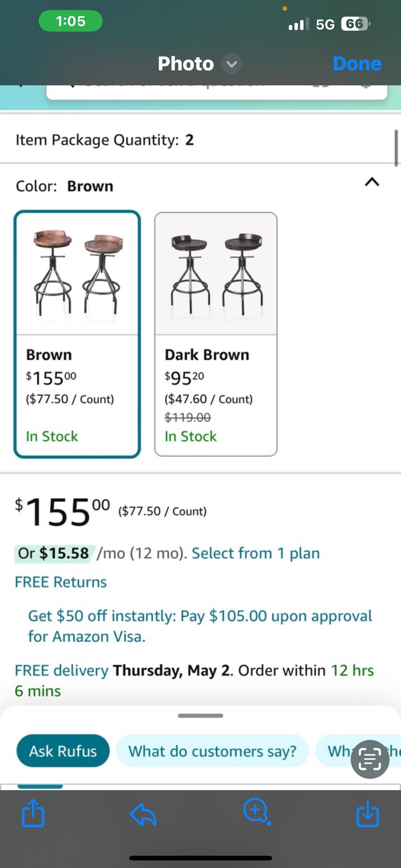Tap the 'What do customers say?' chip

[212, 751]
